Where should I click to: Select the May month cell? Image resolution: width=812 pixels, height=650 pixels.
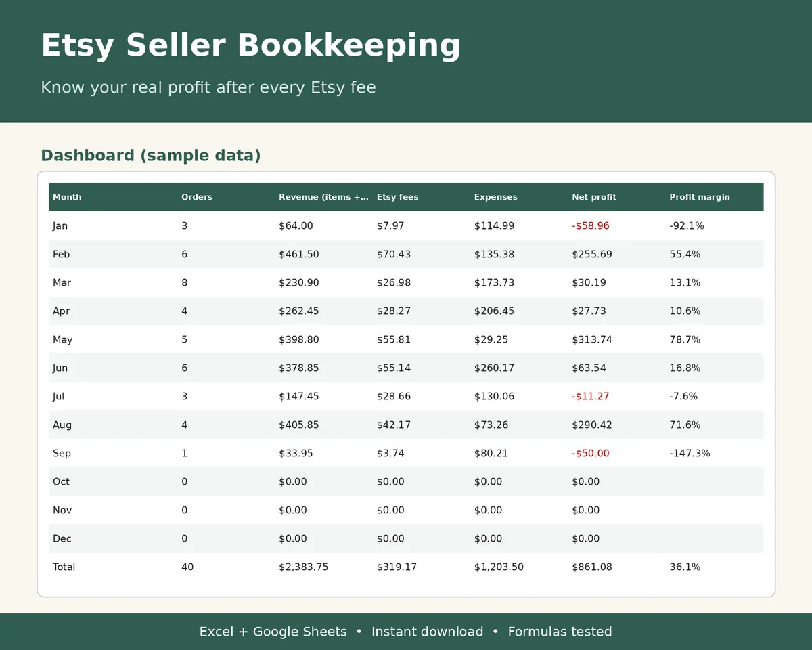[62, 340]
